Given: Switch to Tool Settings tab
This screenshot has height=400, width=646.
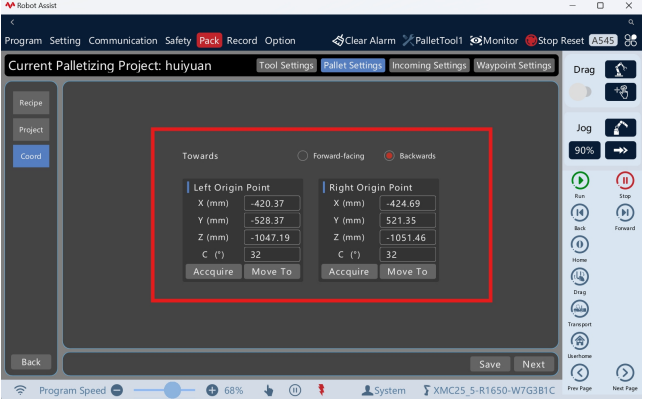Looking at the screenshot, I should 287,65.
